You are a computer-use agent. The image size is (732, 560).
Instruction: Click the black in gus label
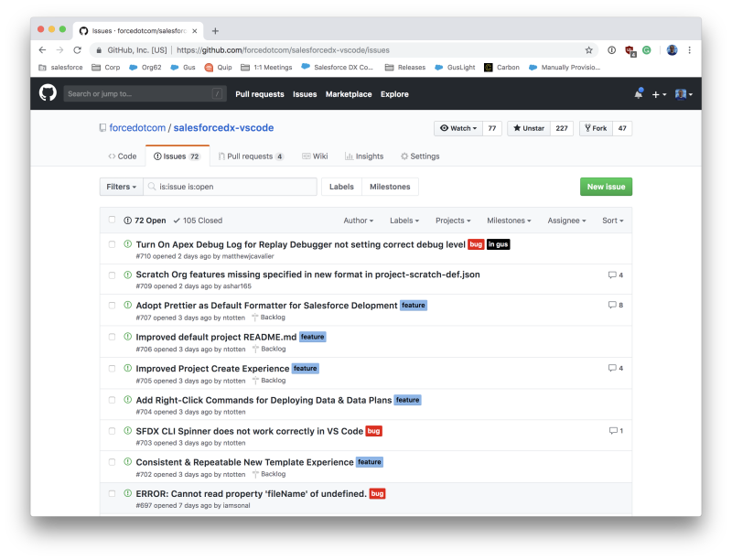[x=498, y=244]
